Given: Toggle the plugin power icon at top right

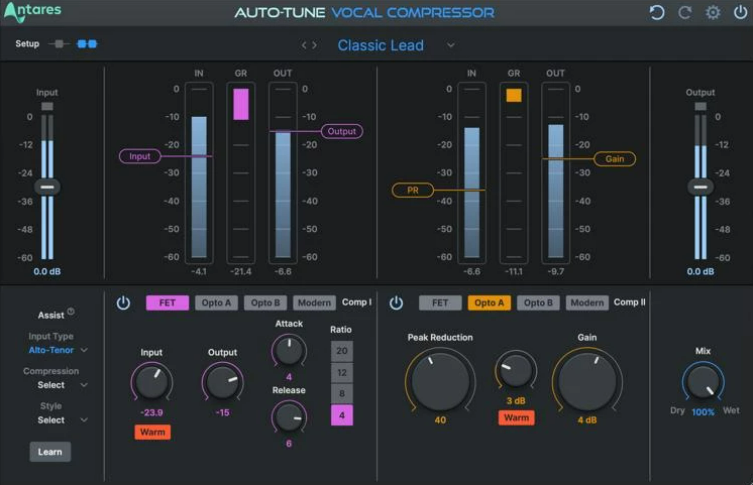Looking at the screenshot, I should click(740, 12).
